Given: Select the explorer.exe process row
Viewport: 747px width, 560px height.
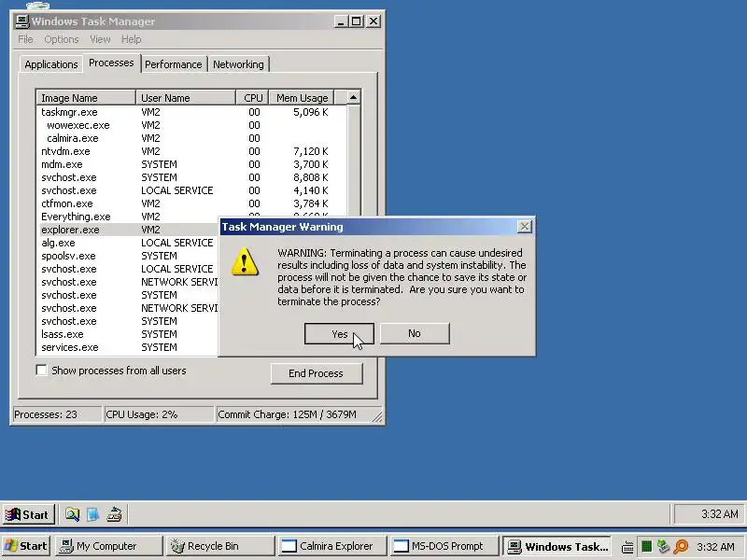Looking at the screenshot, I should click(128, 230).
